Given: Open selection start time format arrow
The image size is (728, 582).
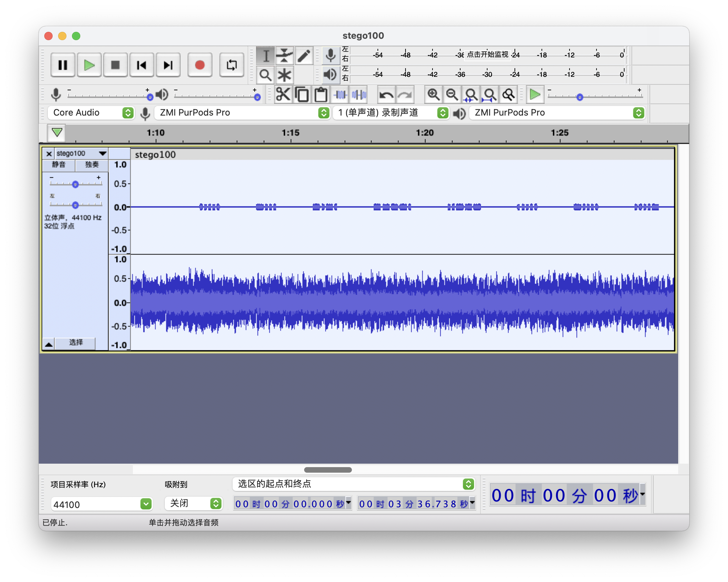Looking at the screenshot, I should [348, 503].
